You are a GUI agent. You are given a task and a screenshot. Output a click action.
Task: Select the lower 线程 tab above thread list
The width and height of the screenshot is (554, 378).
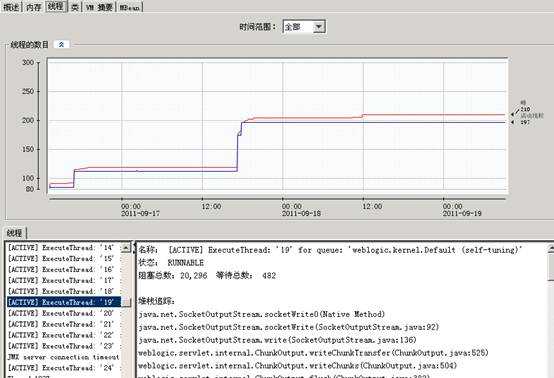[x=14, y=233]
